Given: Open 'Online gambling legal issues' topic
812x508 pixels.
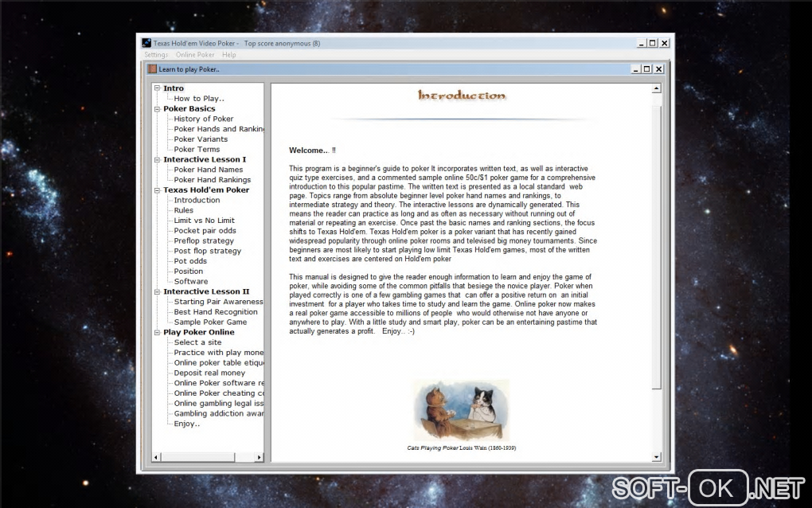Looking at the screenshot, I should point(219,403).
